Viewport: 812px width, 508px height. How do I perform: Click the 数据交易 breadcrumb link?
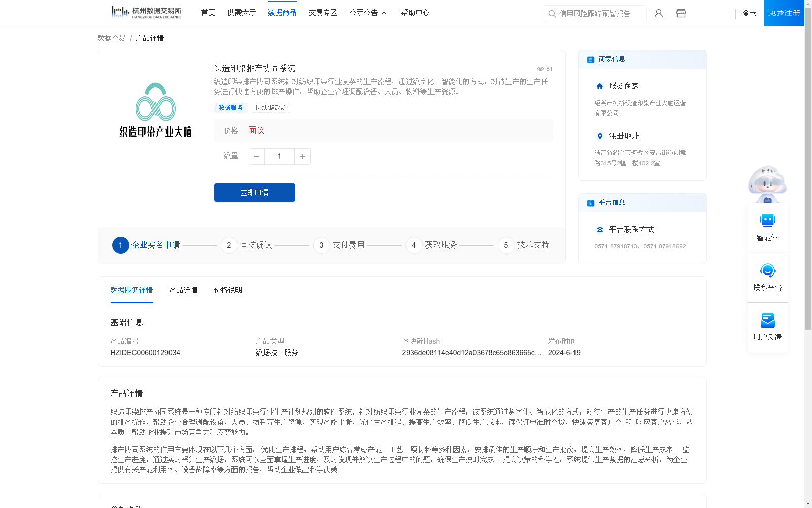pyautogui.click(x=112, y=38)
